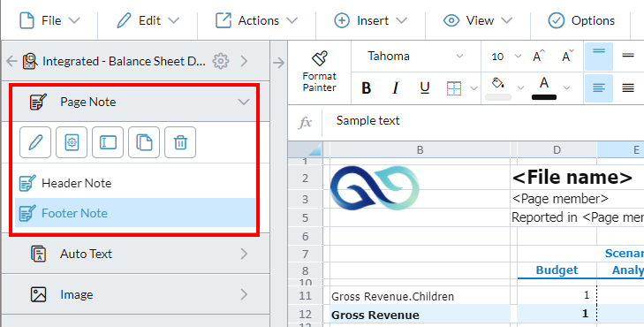The height and width of the screenshot is (327, 644).
Task: Duplicate the selected note with copy icon
Action: pyautogui.click(x=144, y=142)
